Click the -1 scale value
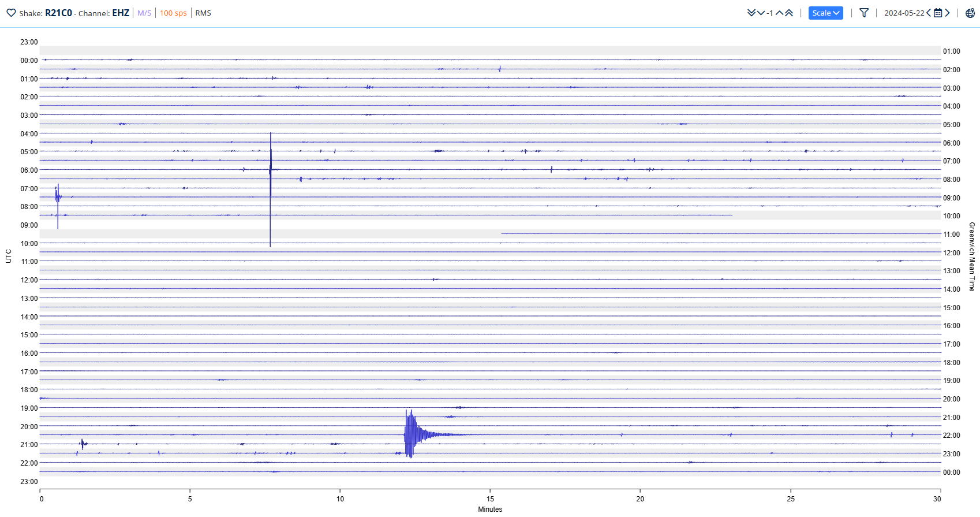 pyautogui.click(x=770, y=13)
